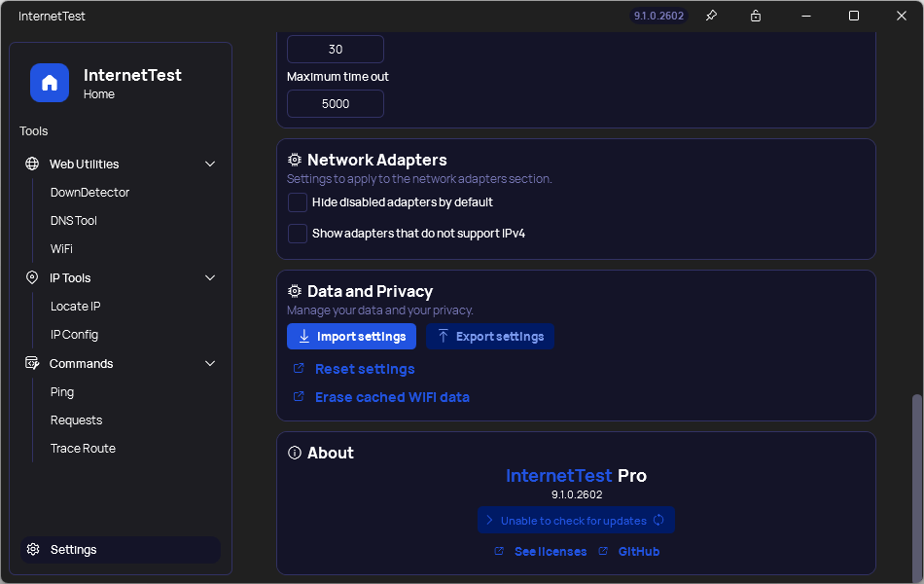The height and width of the screenshot is (584, 924).
Task: Open See licenses link
Action: pyautogui.click(x=551, y=552)
